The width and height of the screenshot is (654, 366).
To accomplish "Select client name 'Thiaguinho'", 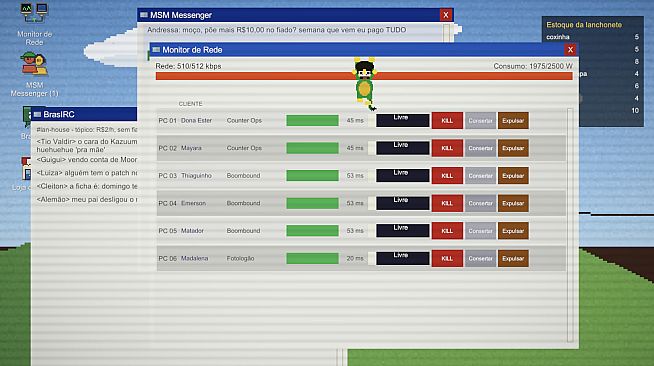I will (x=196, y=175).
